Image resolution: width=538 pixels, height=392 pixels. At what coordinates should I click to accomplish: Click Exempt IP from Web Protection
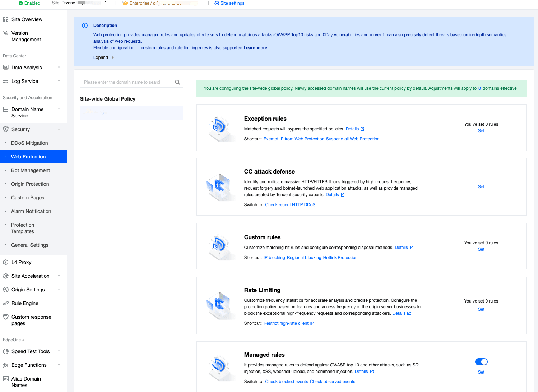coord(294,139)
